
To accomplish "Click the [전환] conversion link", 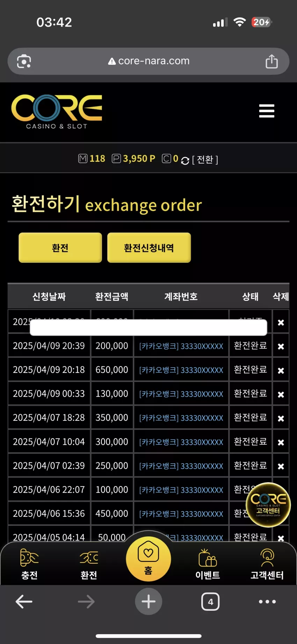I will pyautogui.click(x=205, y=160).
